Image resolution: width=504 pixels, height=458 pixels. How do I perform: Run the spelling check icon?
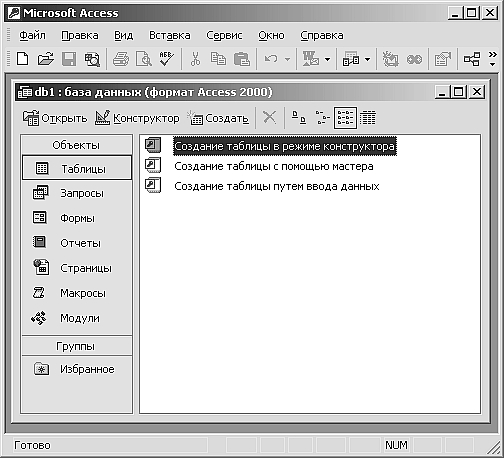pos(166,59)
